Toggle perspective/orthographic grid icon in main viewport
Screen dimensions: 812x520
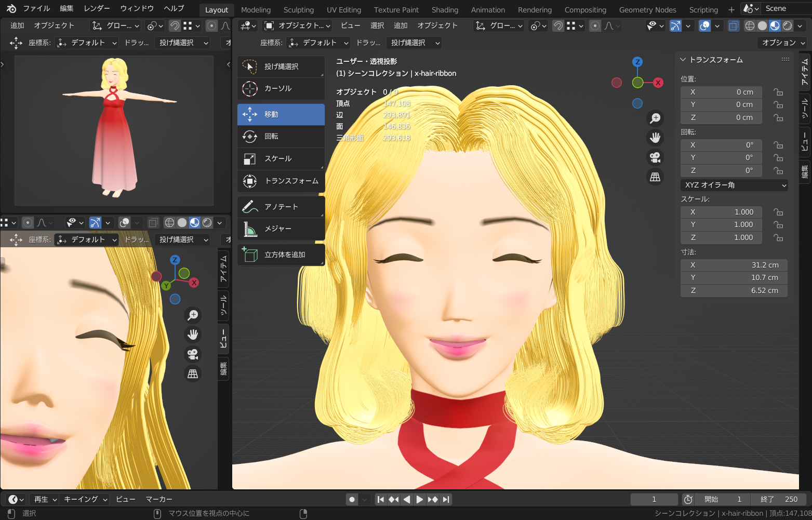[x=655, y=177]
